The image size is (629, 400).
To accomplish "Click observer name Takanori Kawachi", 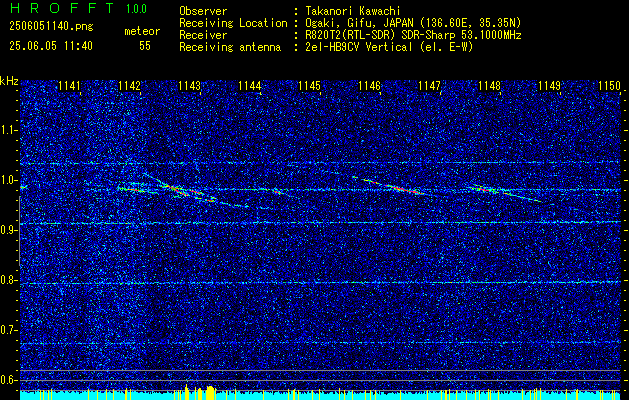I will coord(351,11).
